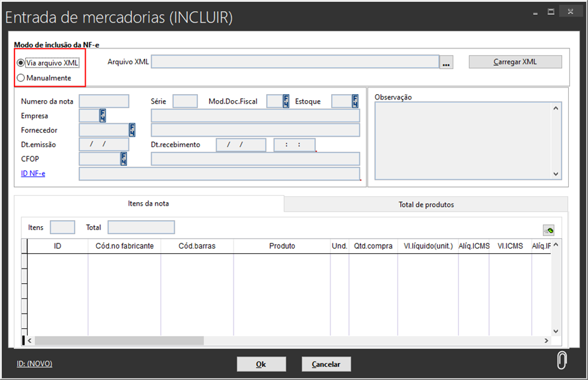The image size is (588, 380).
Task: Click into the 'Numero da nota' field
Action: coord(104,101)
